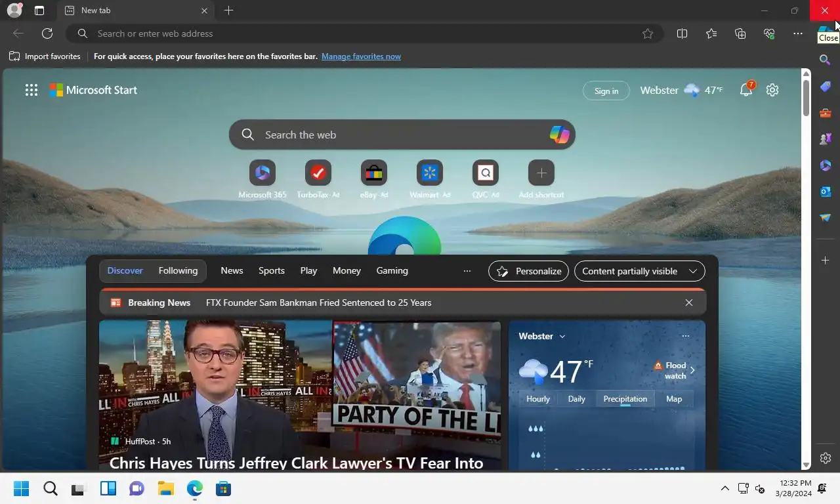Select Map weather tab

pyautogui.click(x=674, y=399)
